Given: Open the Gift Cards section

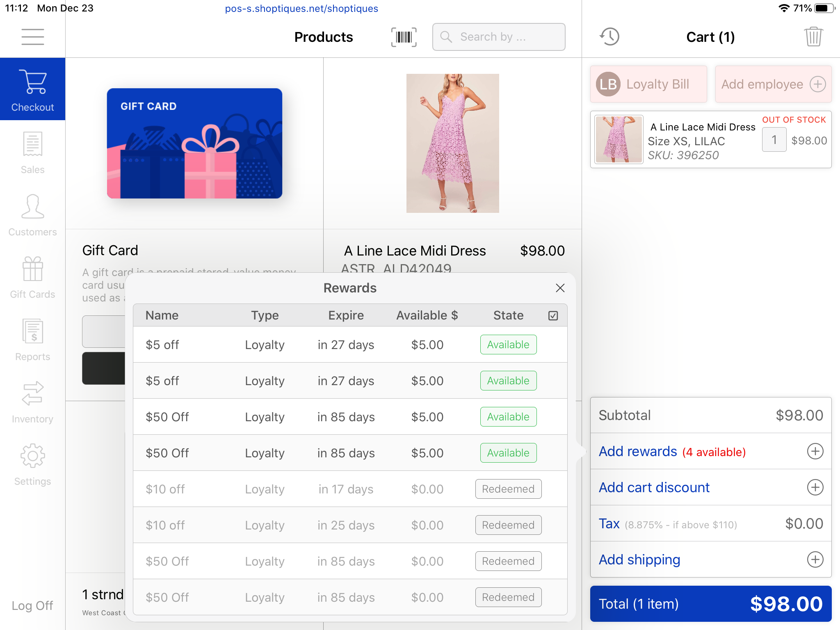Looking at the screenshot, I should click(x=33, y=277).
